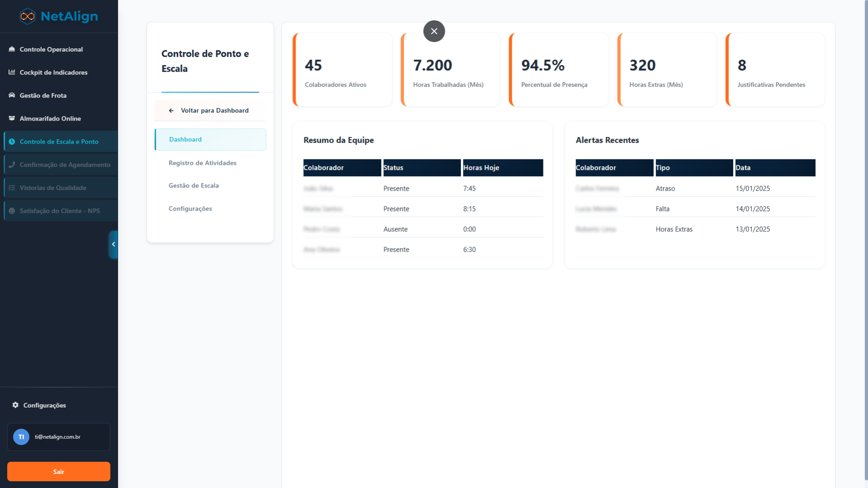Click the Gestão de Frota car icon
Viewport: 868px width, 488px height.
[12, 95]
